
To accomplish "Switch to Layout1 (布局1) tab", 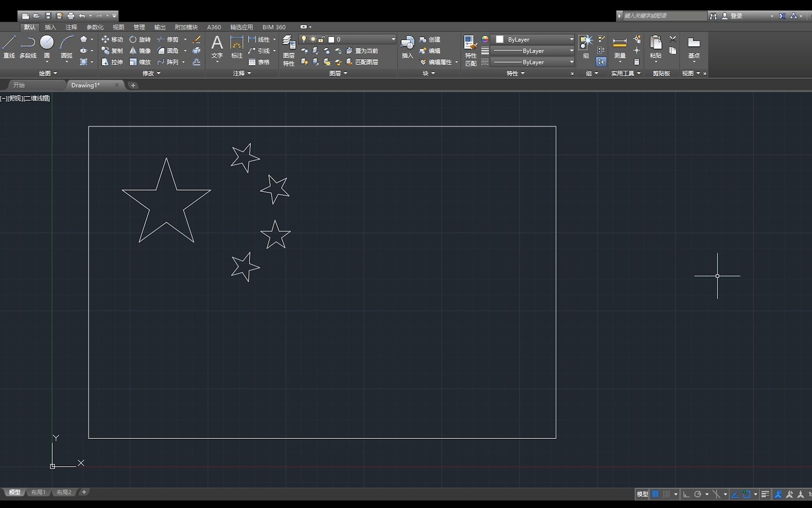I will 39,492.
